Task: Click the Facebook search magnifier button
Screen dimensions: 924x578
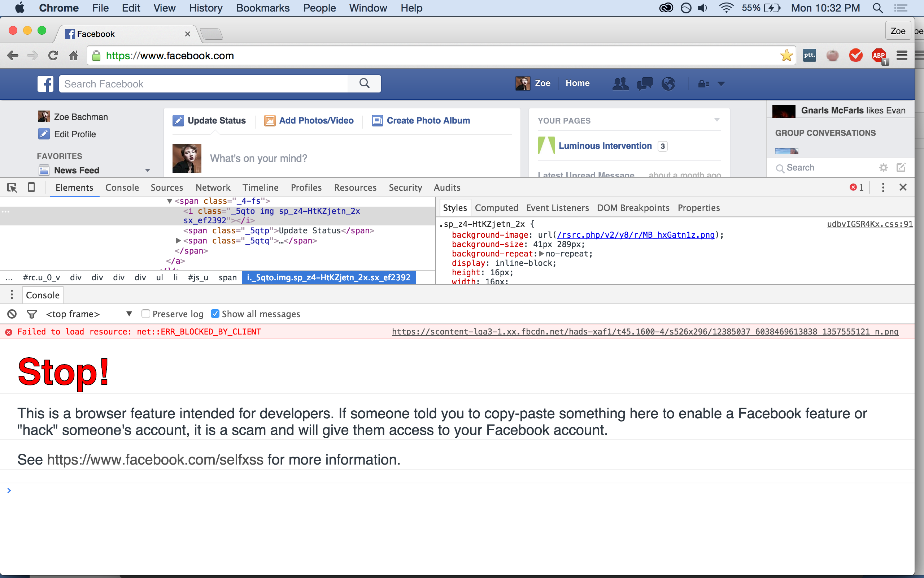Action: coord(365,84)
